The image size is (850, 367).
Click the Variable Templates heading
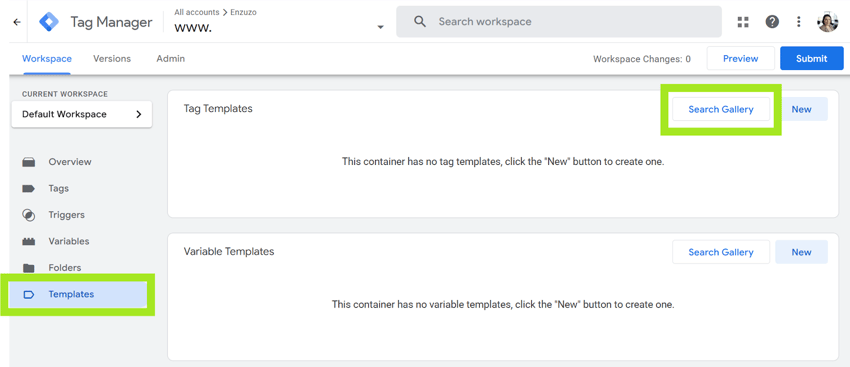(229, 252)
